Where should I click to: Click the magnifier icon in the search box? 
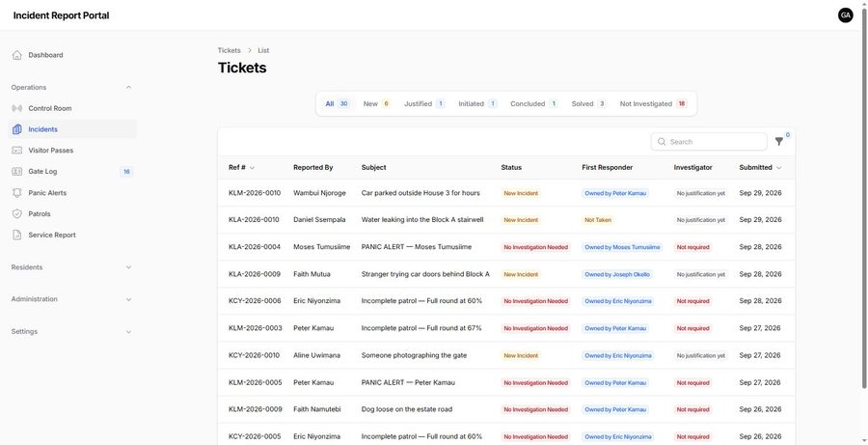[662, 142]
